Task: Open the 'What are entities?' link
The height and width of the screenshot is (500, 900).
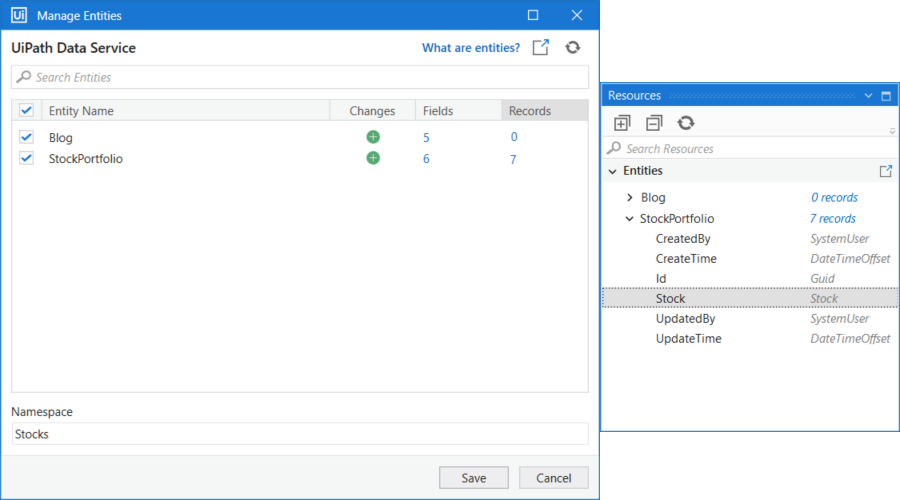Action: pos(470,48)
